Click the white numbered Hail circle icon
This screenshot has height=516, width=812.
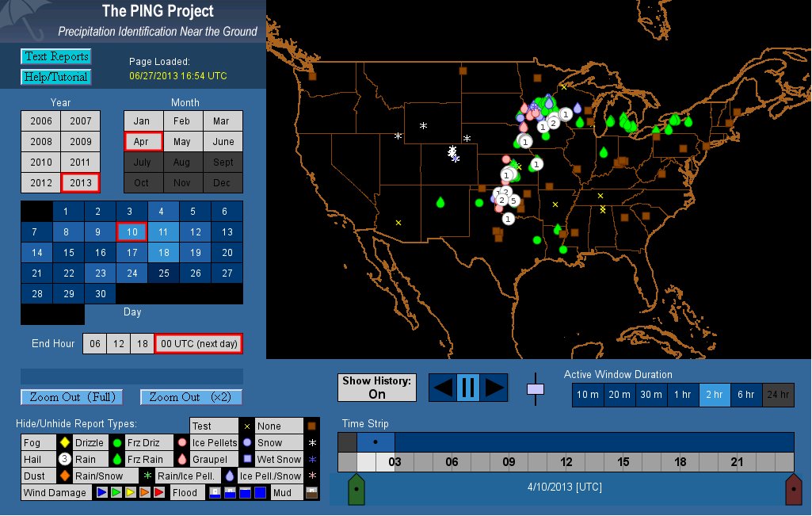[64, 459]
